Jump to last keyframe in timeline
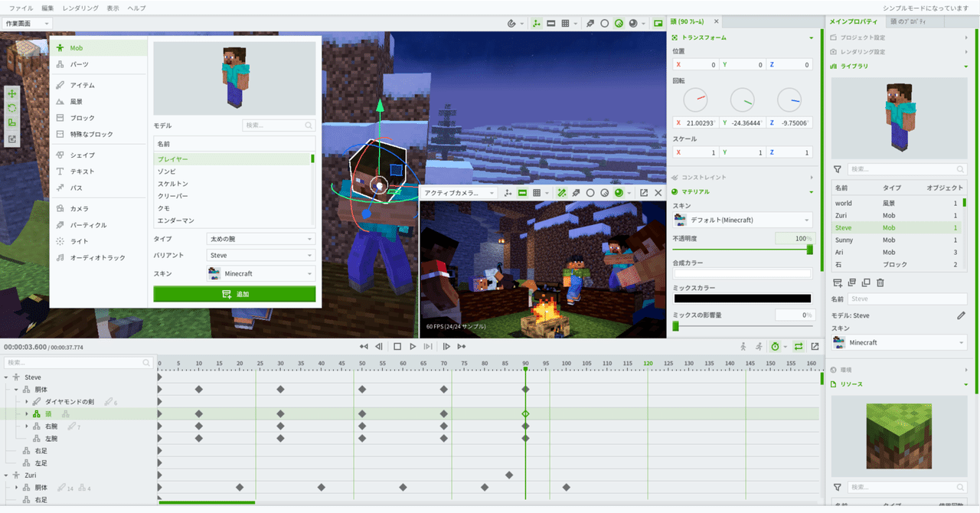The width and height of the screenshot is (980, 513). [462, 347]
